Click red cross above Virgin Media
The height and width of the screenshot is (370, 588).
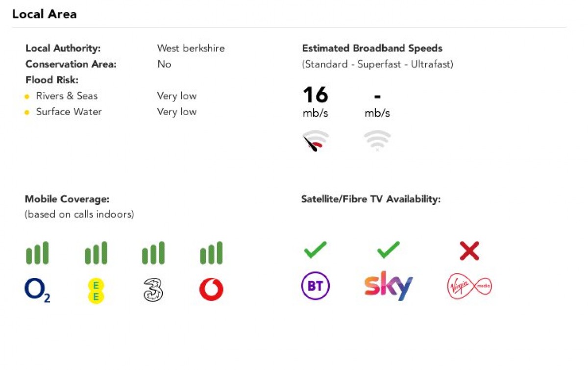pyautogui.click(x=469, y=251)
